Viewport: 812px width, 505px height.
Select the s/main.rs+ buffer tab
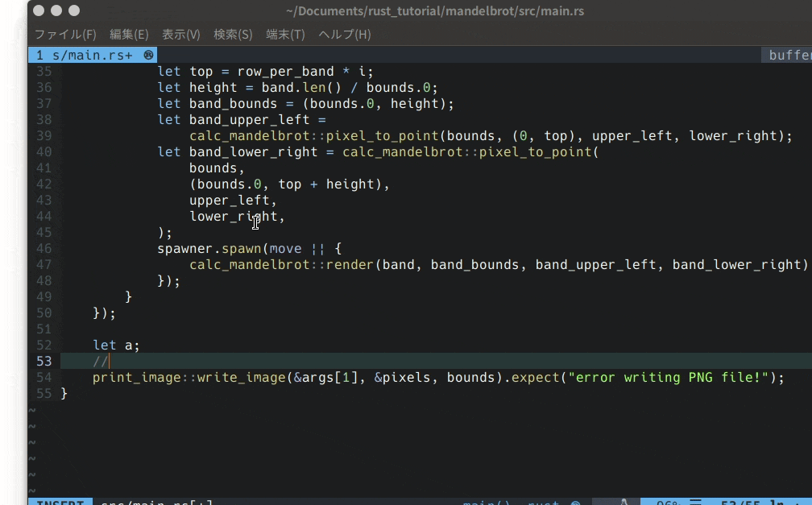93,55
